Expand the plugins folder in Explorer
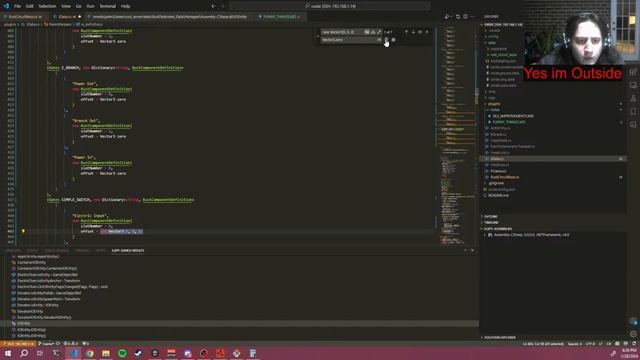Screen dimensions: 640x360 click(x=494, y=104)
